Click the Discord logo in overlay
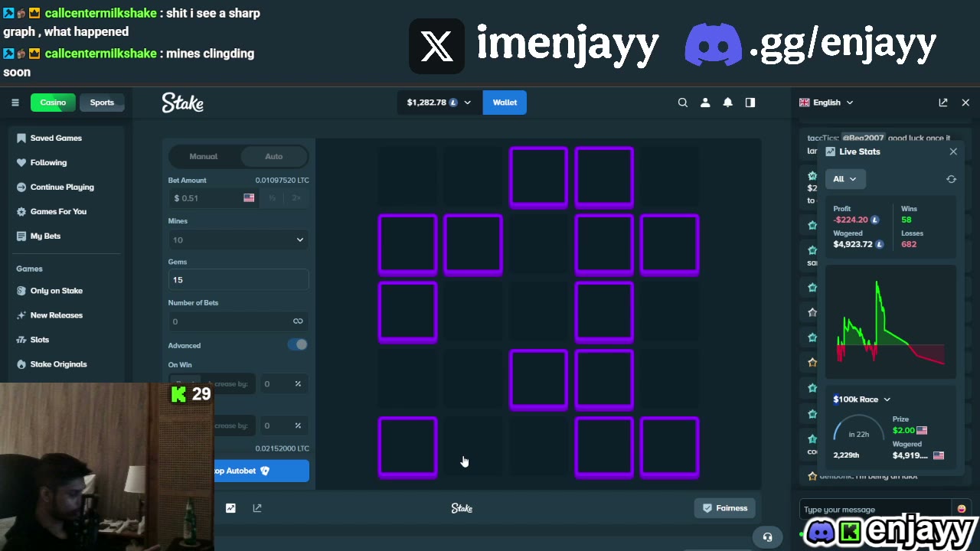This screenshot has height=551, width=980. point(713,44)
